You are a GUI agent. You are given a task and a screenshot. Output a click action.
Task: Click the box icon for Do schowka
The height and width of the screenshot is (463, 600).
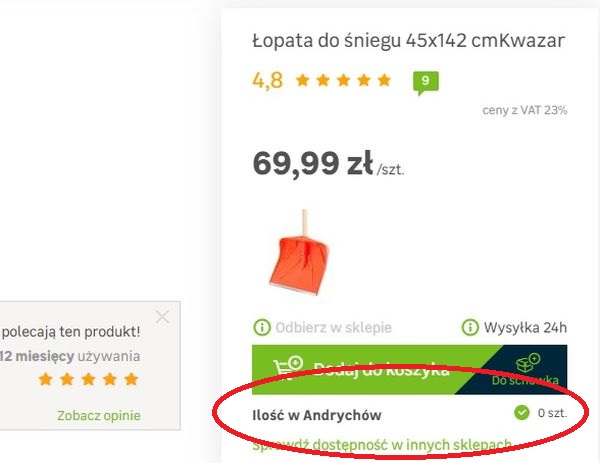pyautogui.click(x=528, y=363)
